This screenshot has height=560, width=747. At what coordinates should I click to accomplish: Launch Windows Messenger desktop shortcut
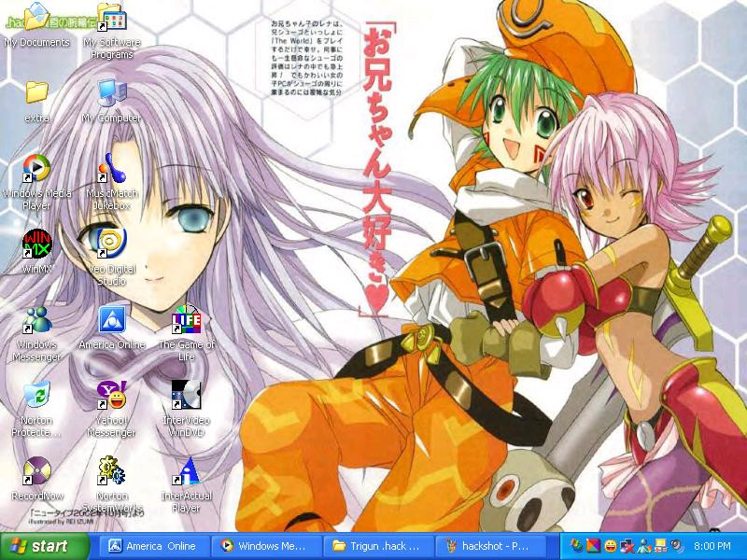pos(36,333)
